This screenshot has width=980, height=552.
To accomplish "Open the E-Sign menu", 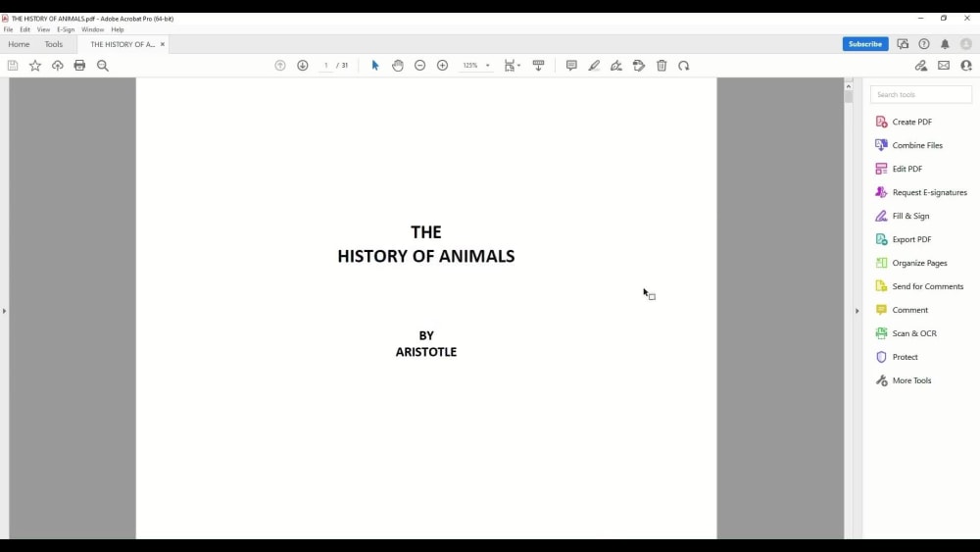I will (x=66, y=29).
